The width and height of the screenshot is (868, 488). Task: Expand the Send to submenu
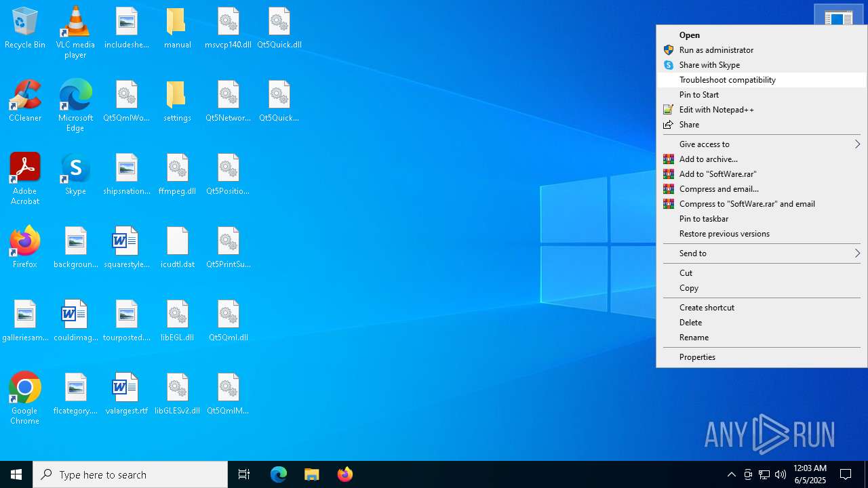(x=762, y=253)
